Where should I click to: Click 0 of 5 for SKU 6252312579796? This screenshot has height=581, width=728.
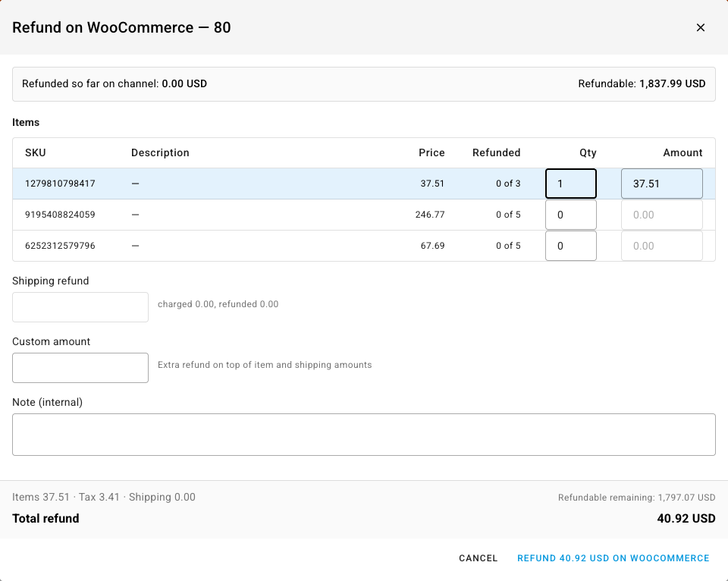(508, 246)
